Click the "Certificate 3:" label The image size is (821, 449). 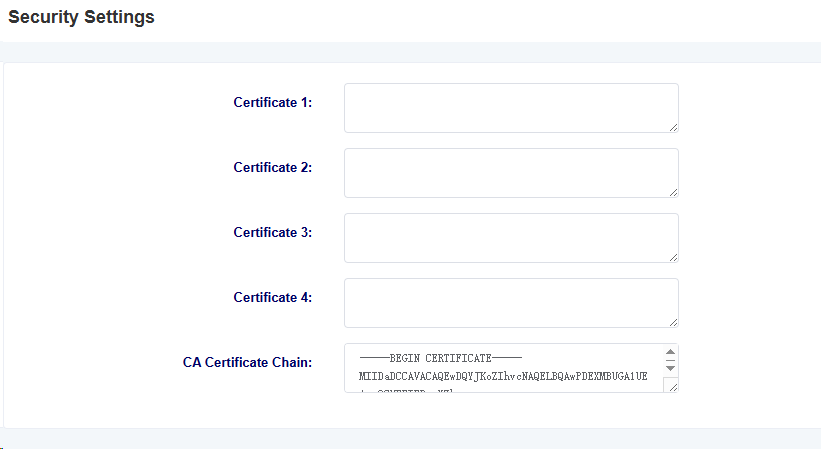272,232
